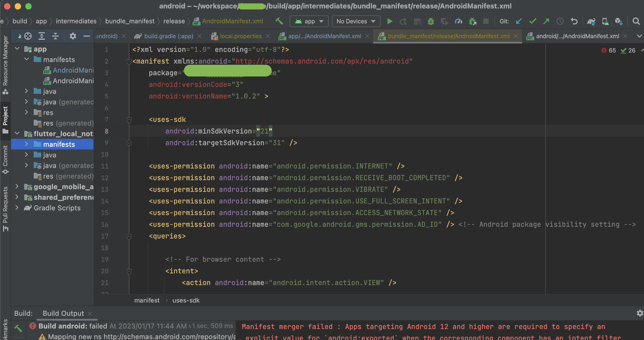The image size is (644, 340).
Task: Close the local.properties tab
Action: pyautogui.click(x=268, y=36)
